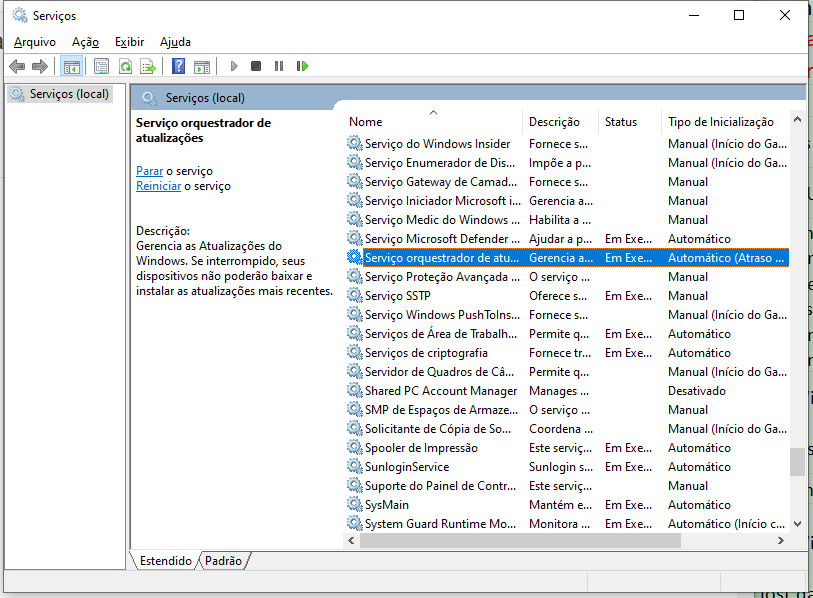Pause the selected service from the toolbar
Screen dimensions: 813x598
[277, 66]
